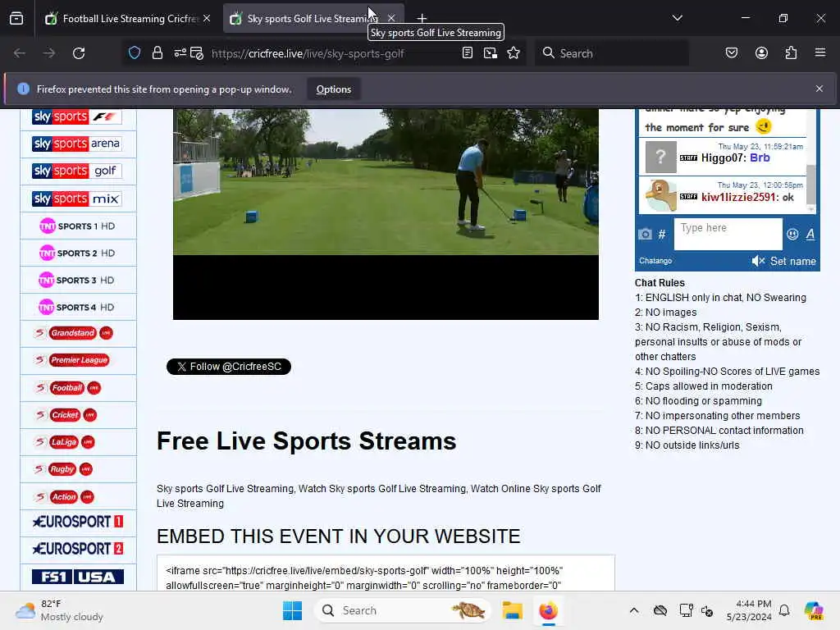The width and height of the screenshot is (840, 630).
Task: Close the Sky sports Golf tab
Action: pyautogui.click(x=391, y=18)
